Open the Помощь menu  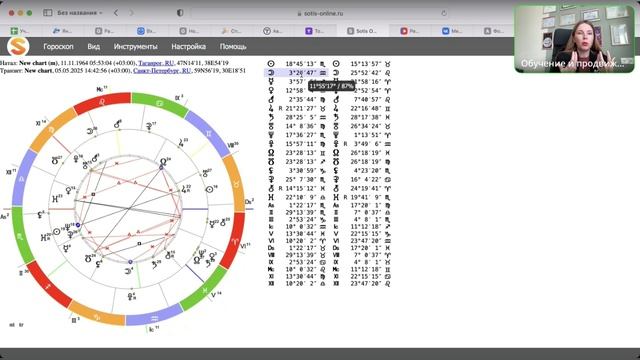[x=233, y=47]
